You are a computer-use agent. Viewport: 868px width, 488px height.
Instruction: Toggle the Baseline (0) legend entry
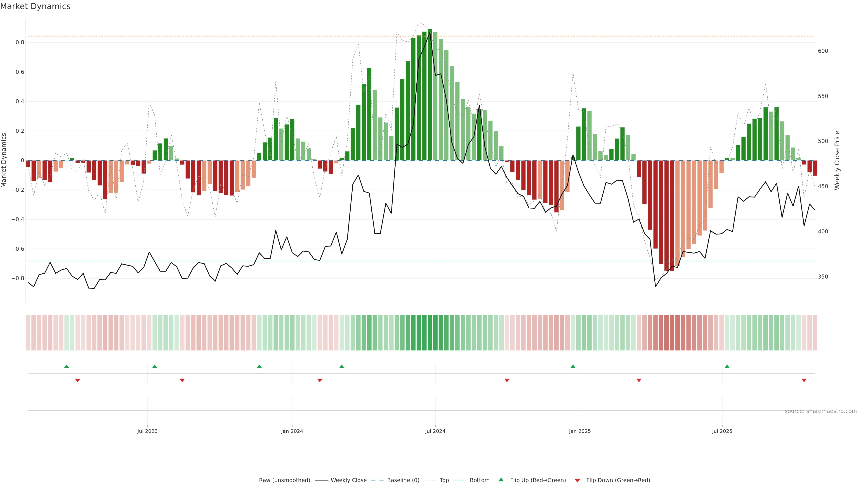tap(403, 480)
